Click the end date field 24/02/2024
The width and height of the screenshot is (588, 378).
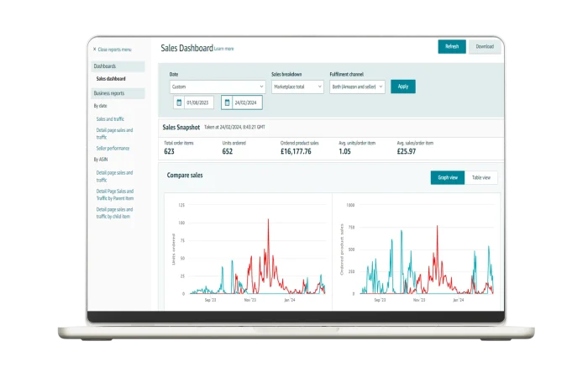(x=247, y=102)
